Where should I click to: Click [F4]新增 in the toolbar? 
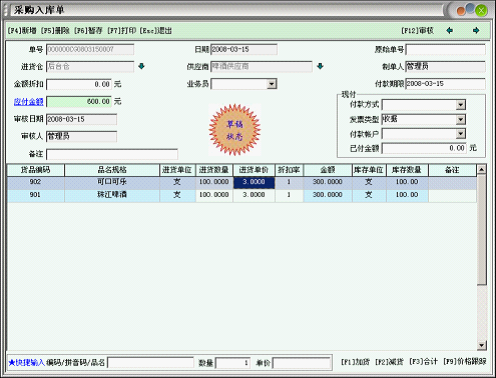(22, 31)
